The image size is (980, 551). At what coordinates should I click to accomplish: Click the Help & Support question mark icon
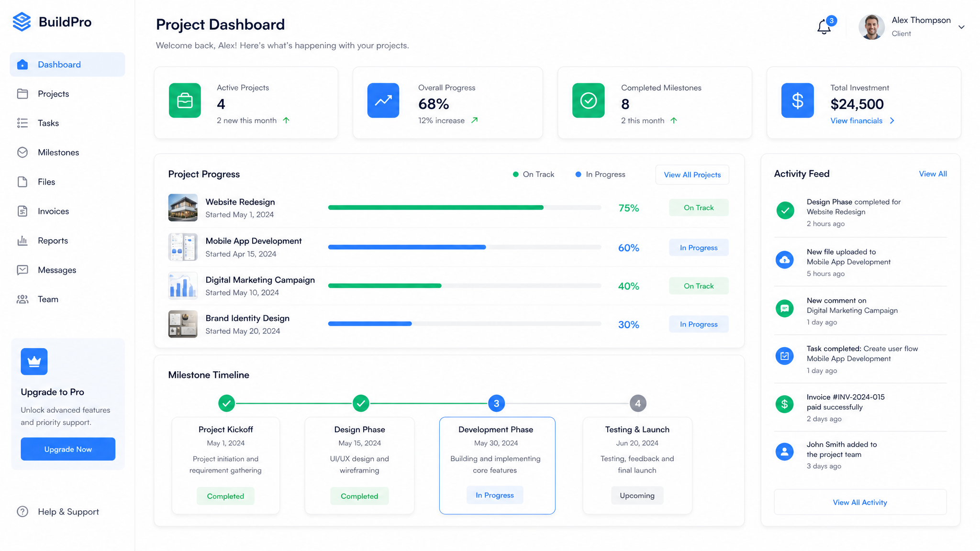pyautogui.click(x=22, y=511)
